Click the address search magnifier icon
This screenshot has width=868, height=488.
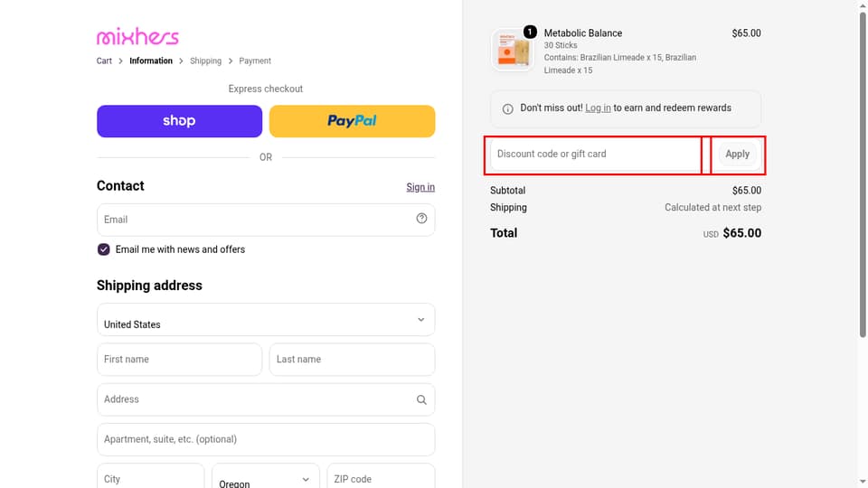tap(421, 399)
